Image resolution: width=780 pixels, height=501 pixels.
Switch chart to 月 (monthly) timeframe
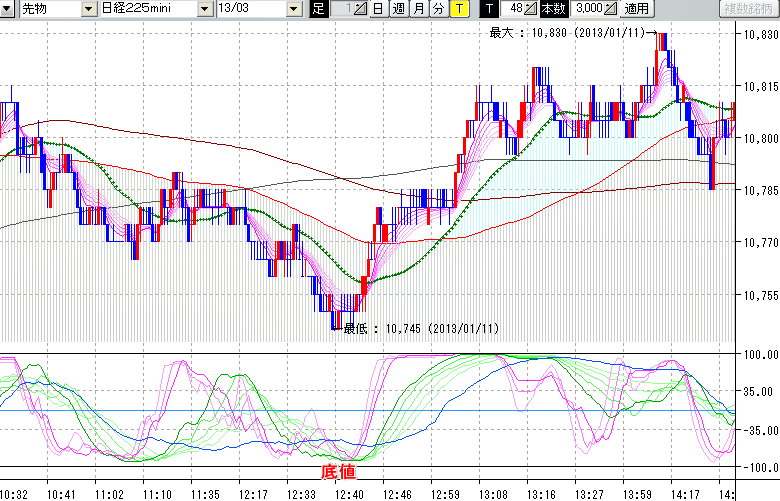418,9
